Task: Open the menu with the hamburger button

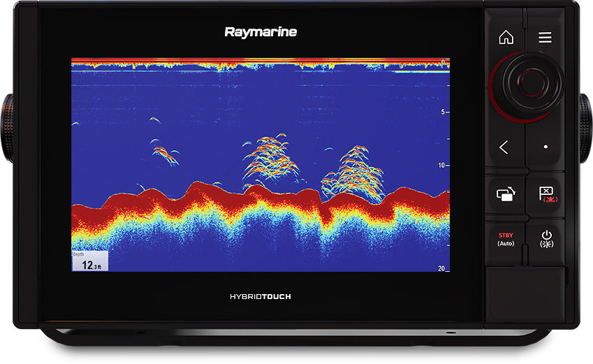Action: coord(545,38)
